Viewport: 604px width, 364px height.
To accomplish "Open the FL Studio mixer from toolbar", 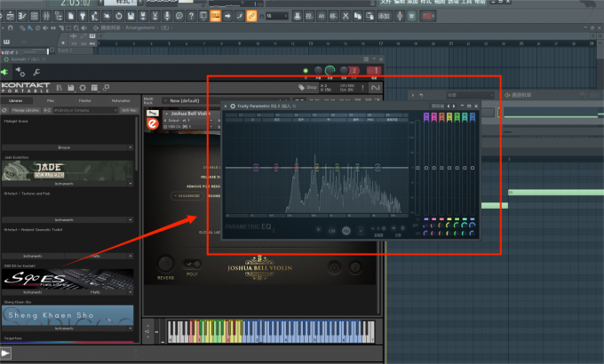I will click(x=46, y=16).
